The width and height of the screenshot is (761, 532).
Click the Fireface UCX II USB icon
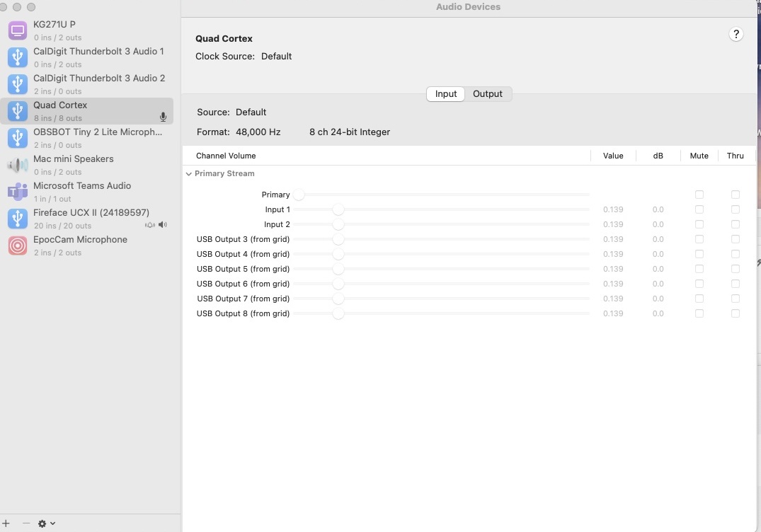[x=18, y=219]
